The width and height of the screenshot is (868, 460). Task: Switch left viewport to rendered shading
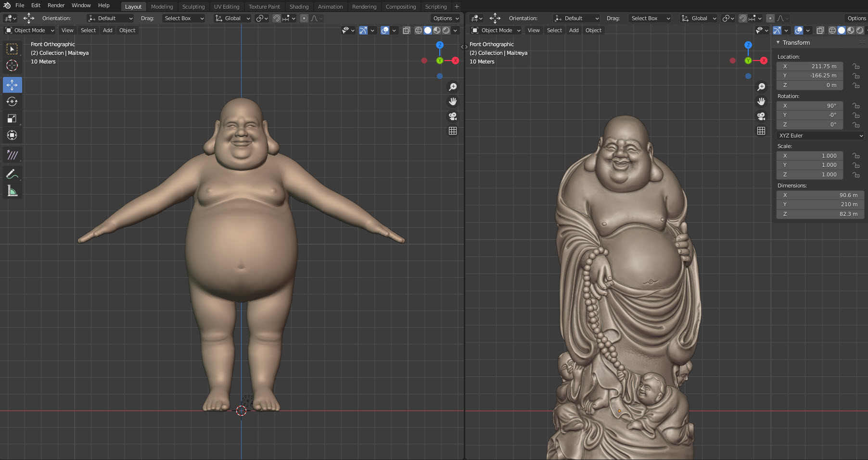click(446, 30)
